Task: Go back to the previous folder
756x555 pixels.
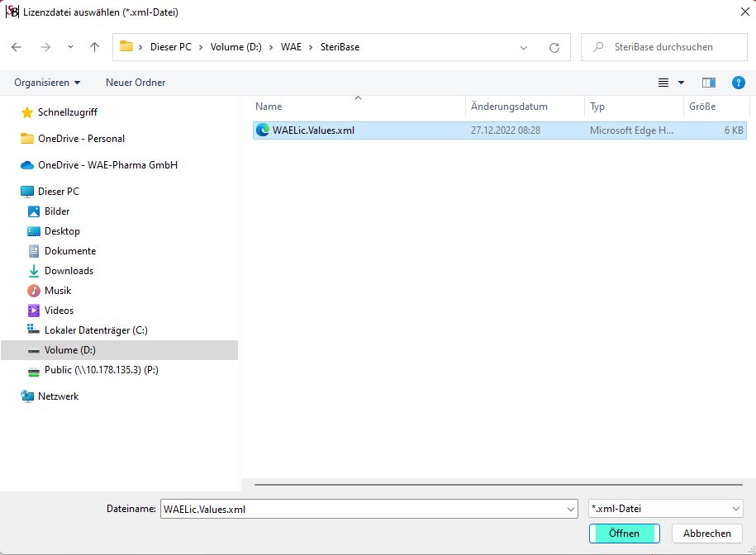Action: point(17,47)
